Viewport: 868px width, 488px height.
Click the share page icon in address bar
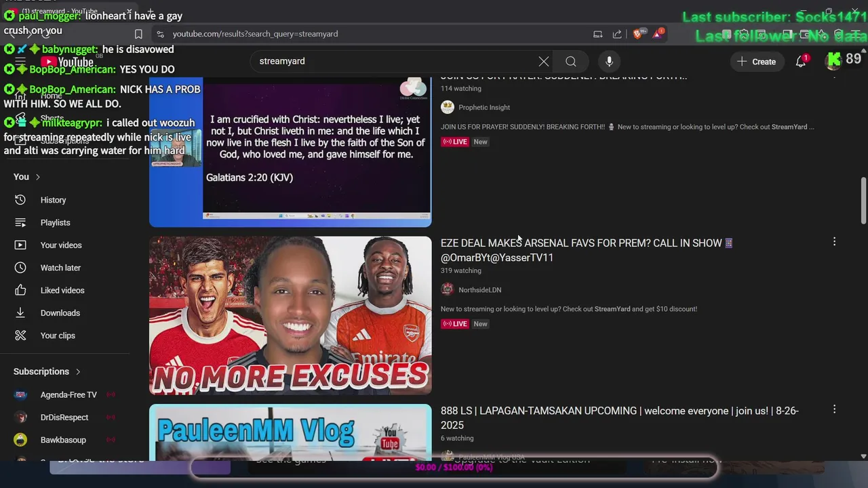617,34
